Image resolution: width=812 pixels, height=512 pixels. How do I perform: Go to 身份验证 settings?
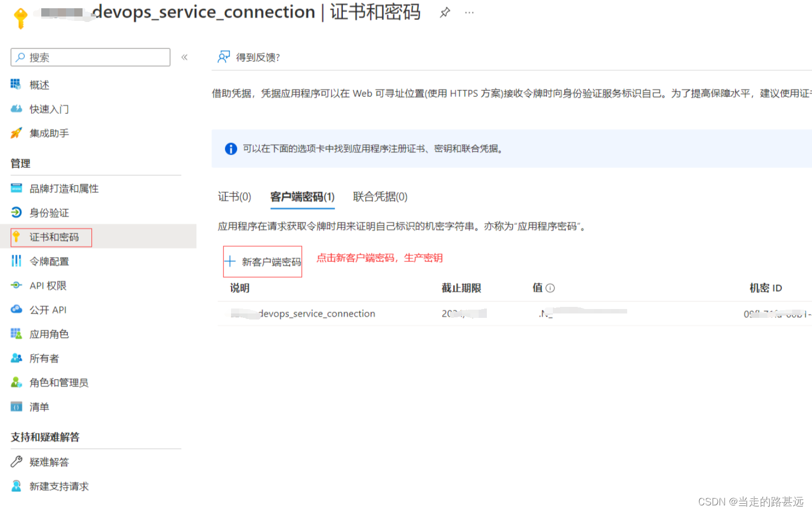click(x=49, y=213)
